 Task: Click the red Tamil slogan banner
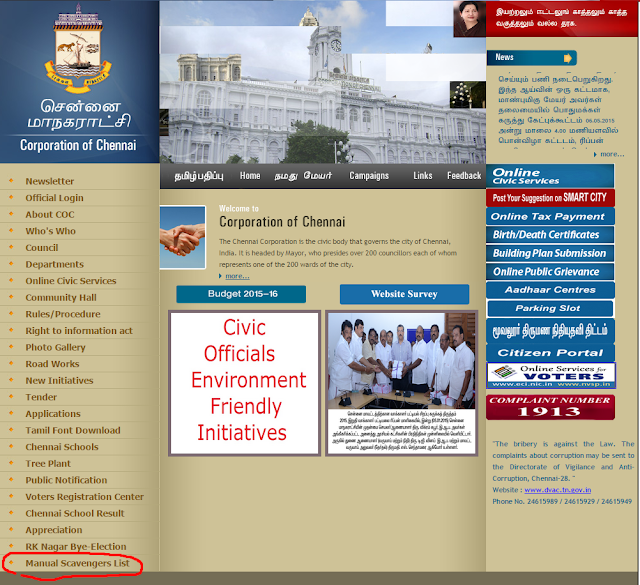(562, 19)
